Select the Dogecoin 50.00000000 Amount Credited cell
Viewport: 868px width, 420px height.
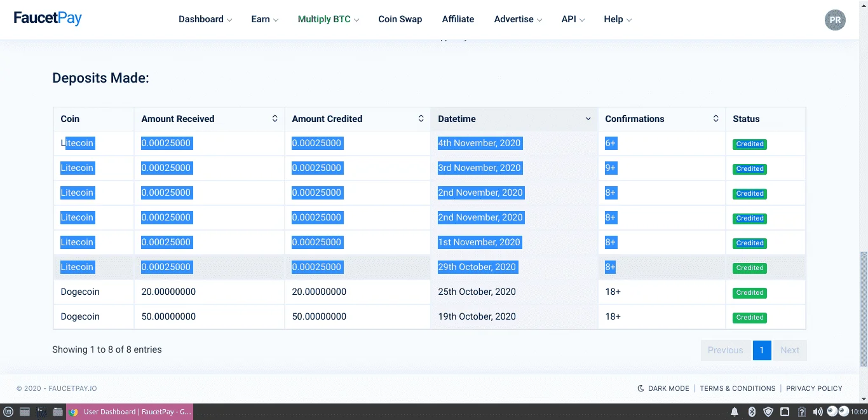358,316
